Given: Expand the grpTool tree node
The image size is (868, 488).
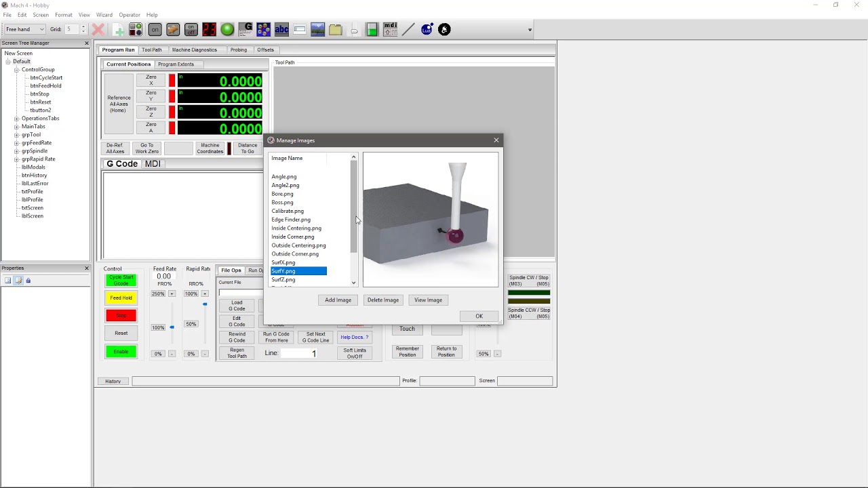Looking at the screenshot, I should coord(16,135).
